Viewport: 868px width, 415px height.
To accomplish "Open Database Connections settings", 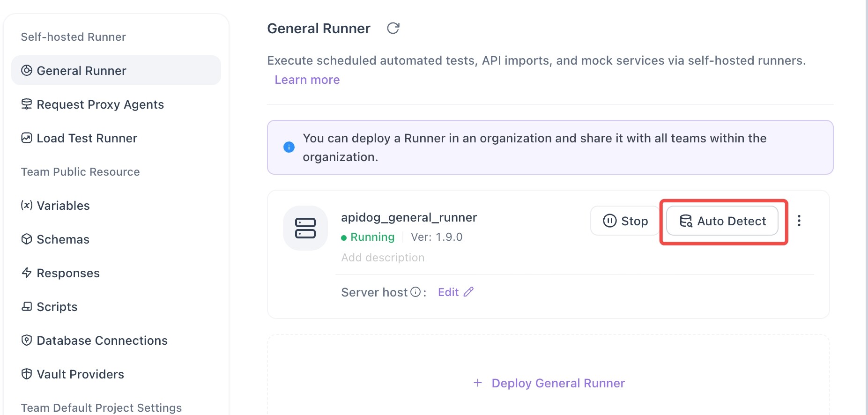I will pos(102,341).
